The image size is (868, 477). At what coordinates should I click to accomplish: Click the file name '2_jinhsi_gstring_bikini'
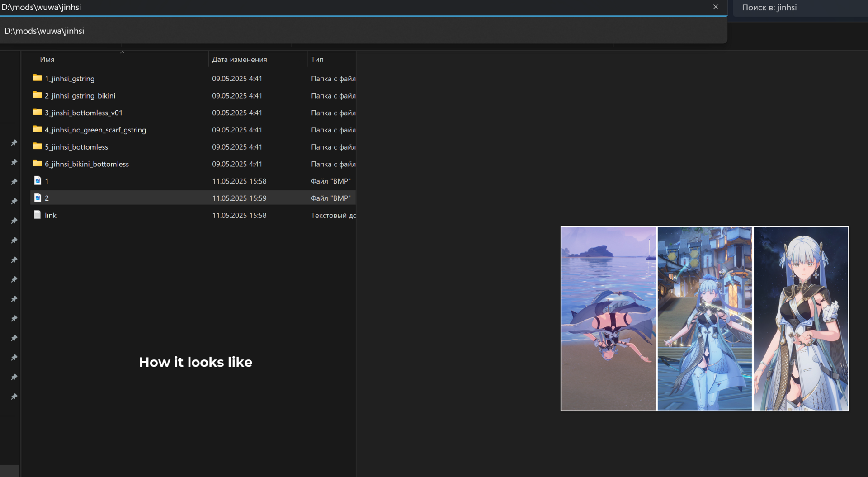tap(80, 96)
